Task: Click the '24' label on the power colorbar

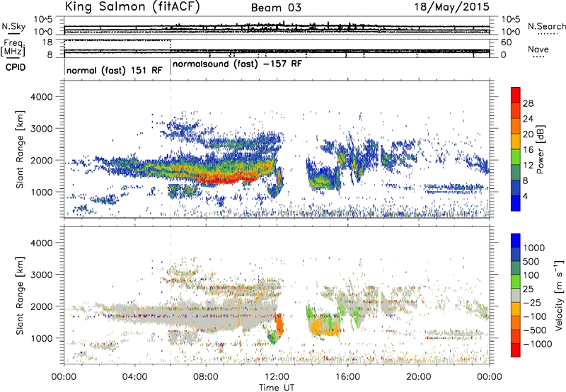Action: click(528, 119)
